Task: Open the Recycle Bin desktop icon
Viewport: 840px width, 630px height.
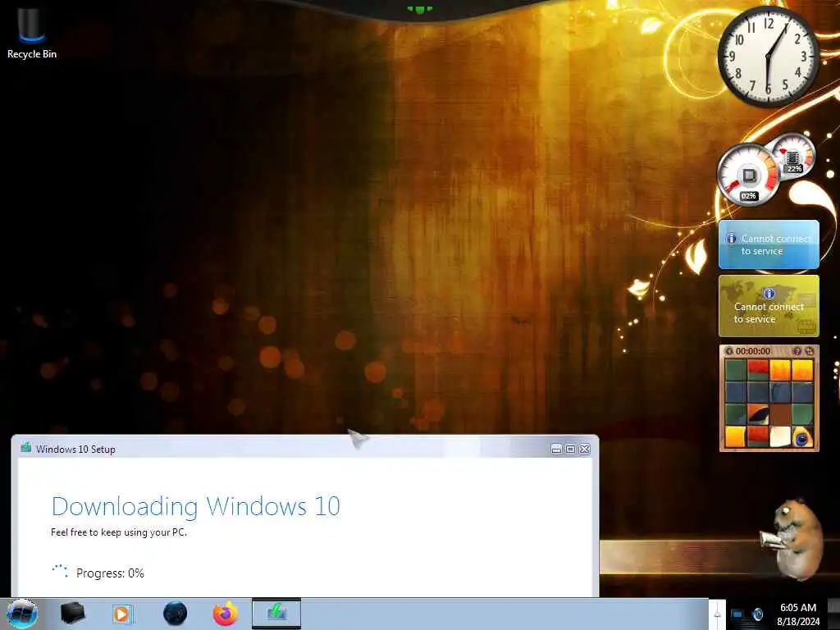Action: (x=32, y=32)
